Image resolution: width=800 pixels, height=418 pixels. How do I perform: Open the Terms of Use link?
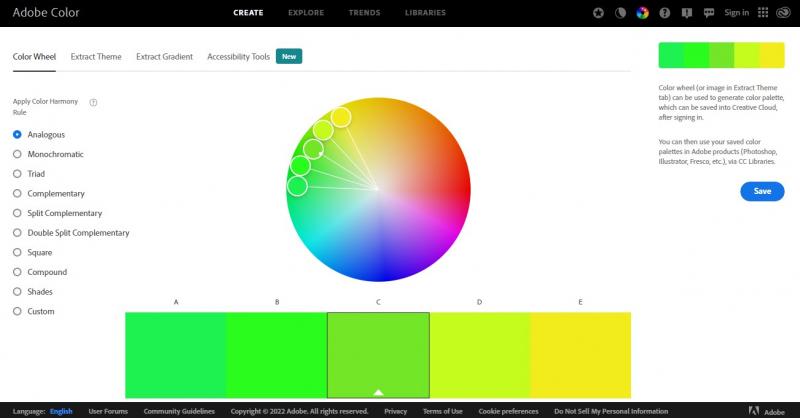click(x=442, y=411)
